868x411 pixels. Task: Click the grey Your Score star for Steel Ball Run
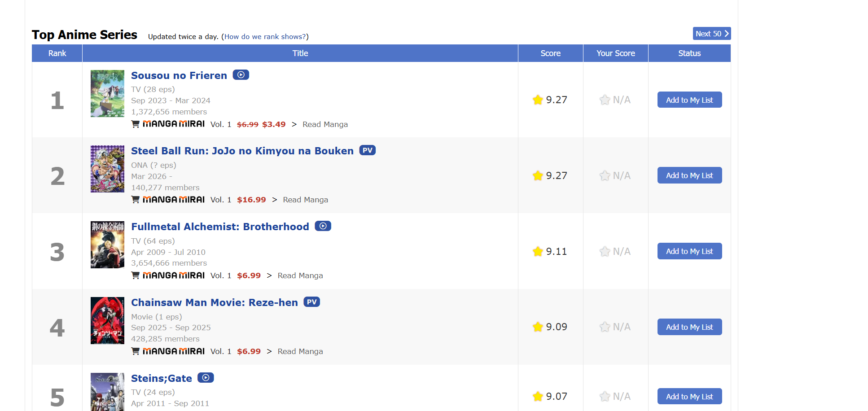605,175
